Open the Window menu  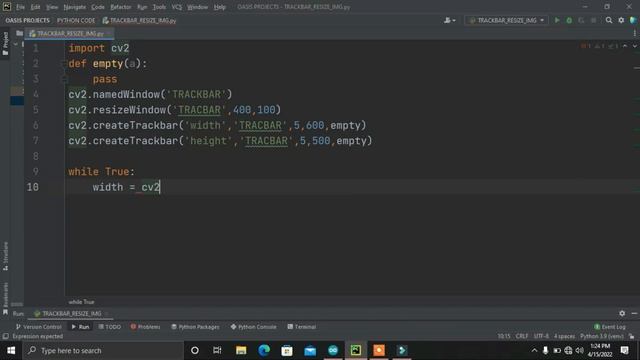click(x=198, y=7)
